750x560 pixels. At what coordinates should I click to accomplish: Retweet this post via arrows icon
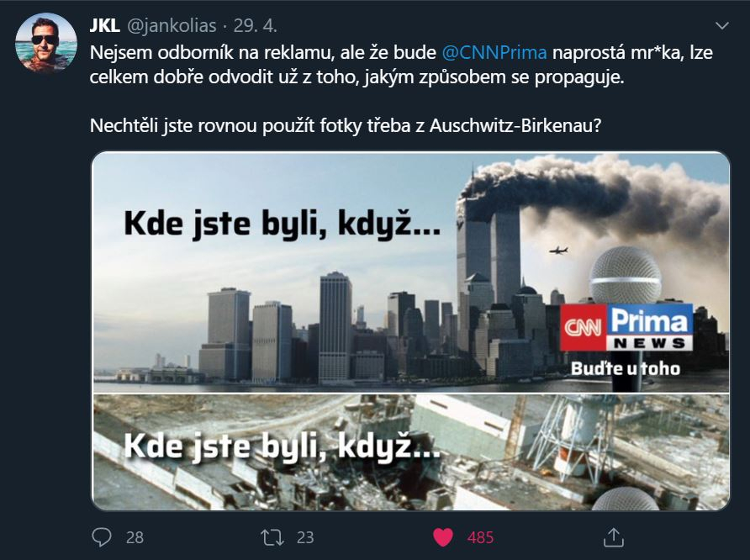pyautogui.click(x=272, y=537)
